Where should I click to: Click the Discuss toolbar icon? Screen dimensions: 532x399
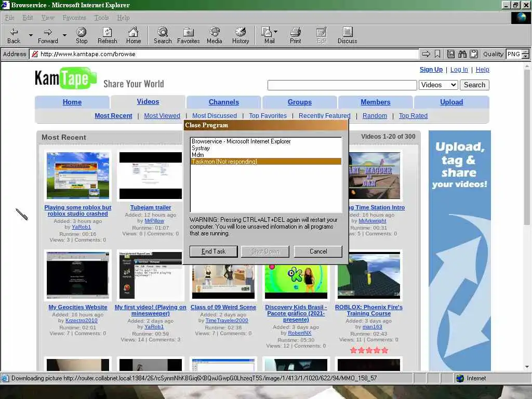click(x=347, y=35)
